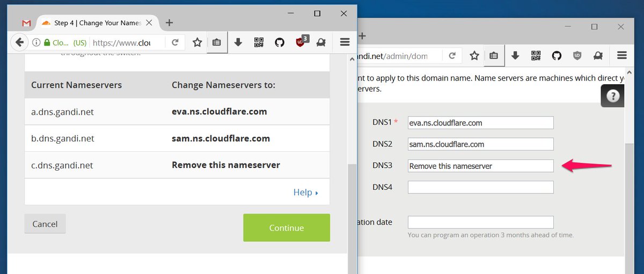The image size is (644, 274).
Task: Bookmark the Gandi page with star
Action: tap(474, 56)
